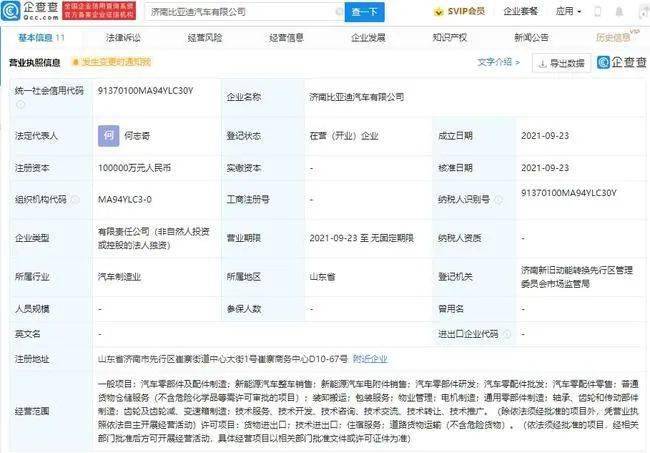Click the 导出数据 button
The height and width of the screenshot is (453, 650).
tap(562, 63)
